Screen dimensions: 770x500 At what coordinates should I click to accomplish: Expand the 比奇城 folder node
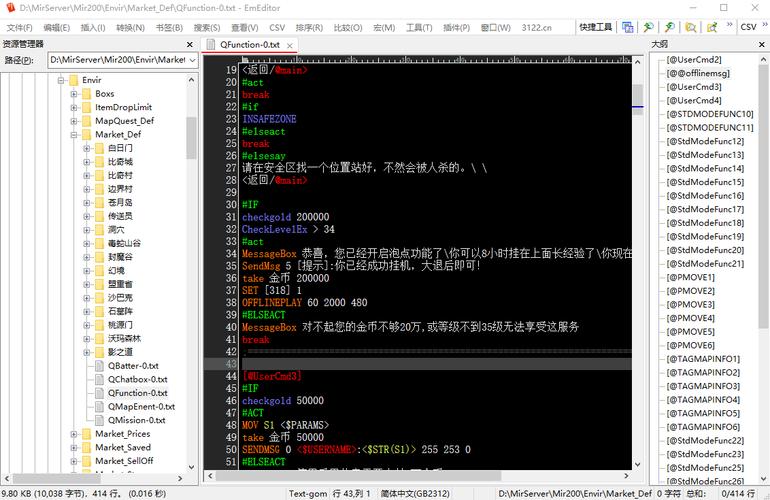coord(86,162)
